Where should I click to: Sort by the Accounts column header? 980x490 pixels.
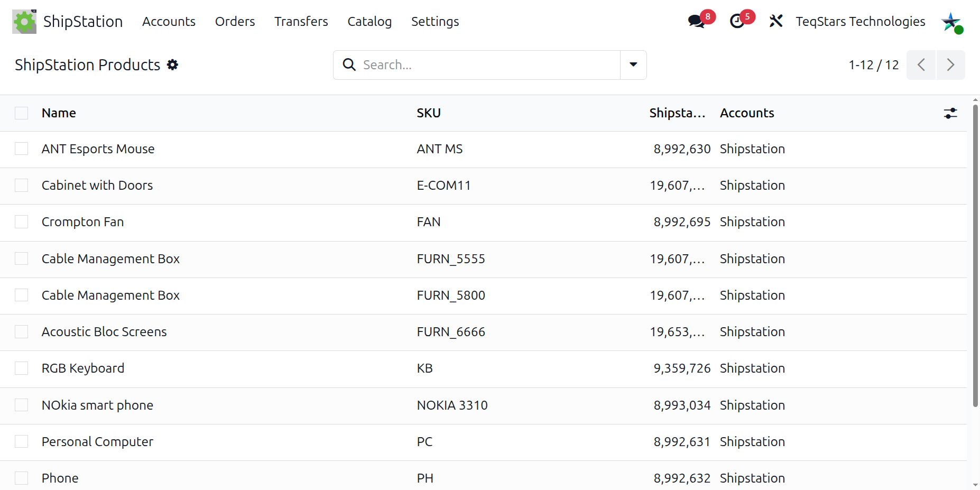click(x=747, y=113)
